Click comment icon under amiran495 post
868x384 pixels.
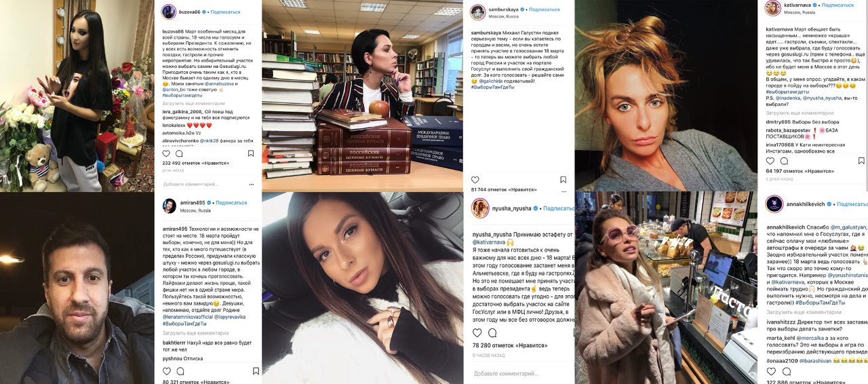tap(180, 372)
